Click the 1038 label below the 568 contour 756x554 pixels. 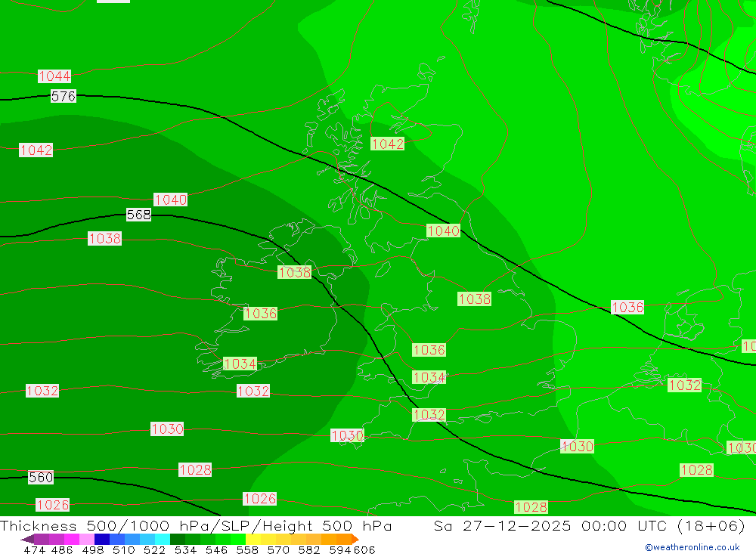pos(104,238)
